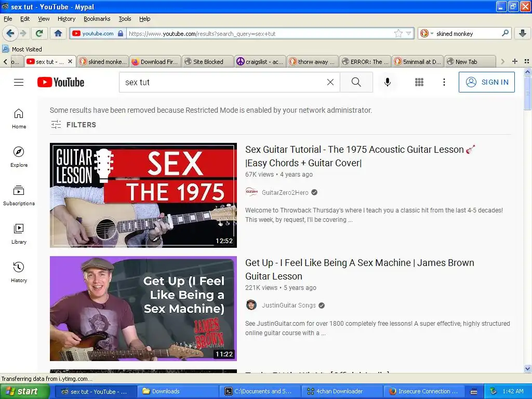532x399 pixels.
Task: Open the Windows Start menu
Action: (x=24, y=392)
